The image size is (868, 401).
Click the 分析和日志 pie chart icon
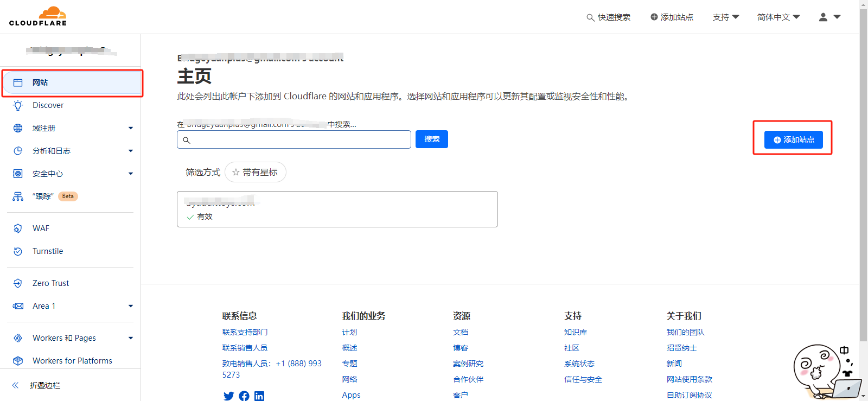(18, 151)
